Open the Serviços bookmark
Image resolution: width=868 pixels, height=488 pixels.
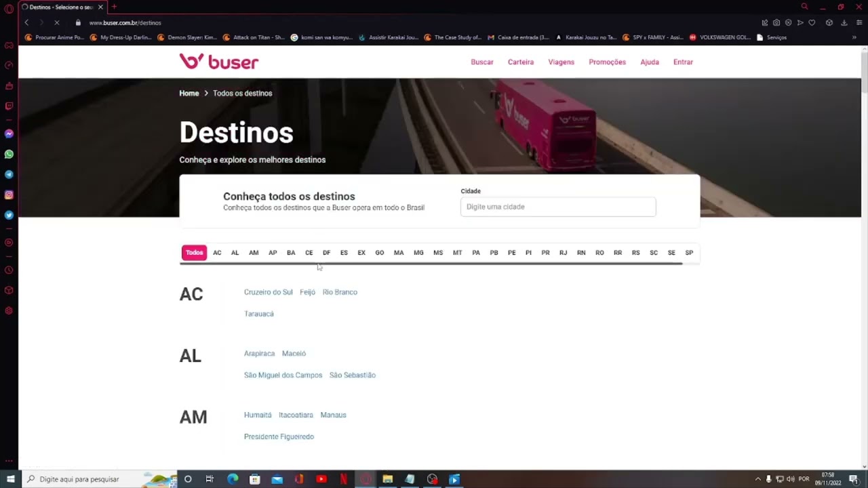[x=772, y=37]
